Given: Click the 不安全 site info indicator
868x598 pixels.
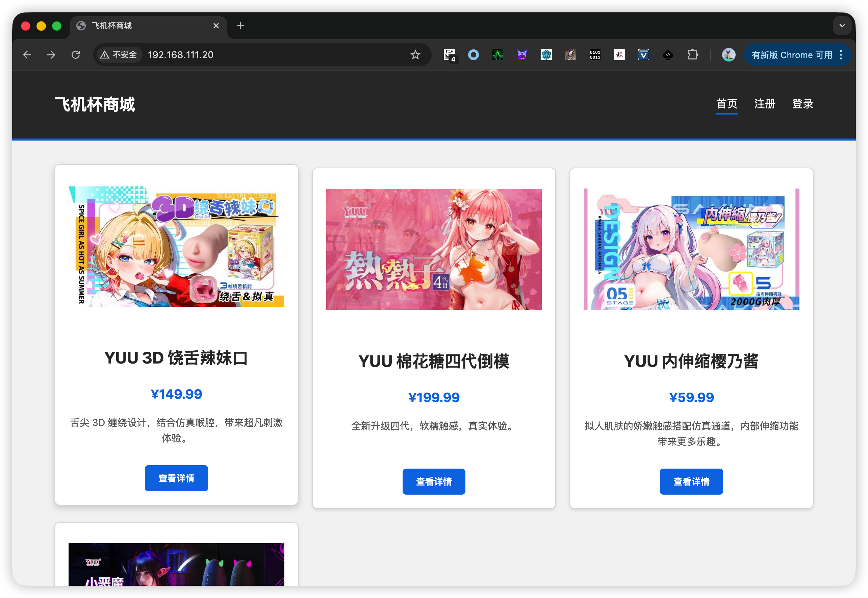Looking at the screenshot, I should (x=119, y=55).
